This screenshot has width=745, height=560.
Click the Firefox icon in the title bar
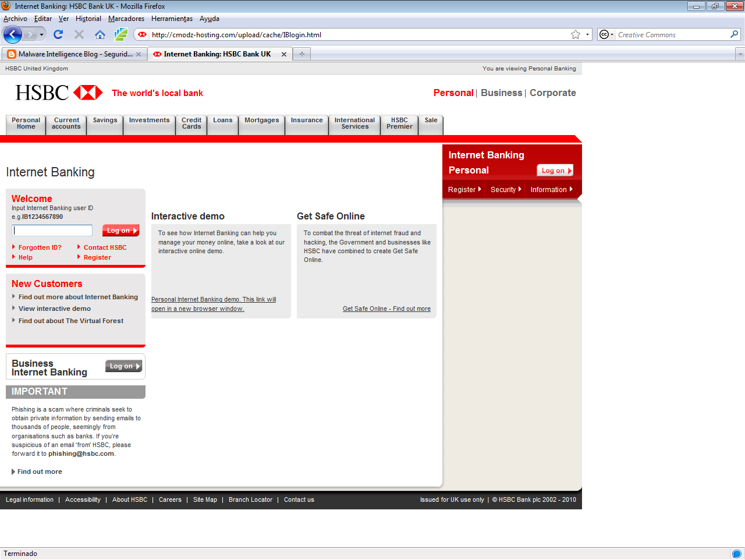[x=6, y=6]
